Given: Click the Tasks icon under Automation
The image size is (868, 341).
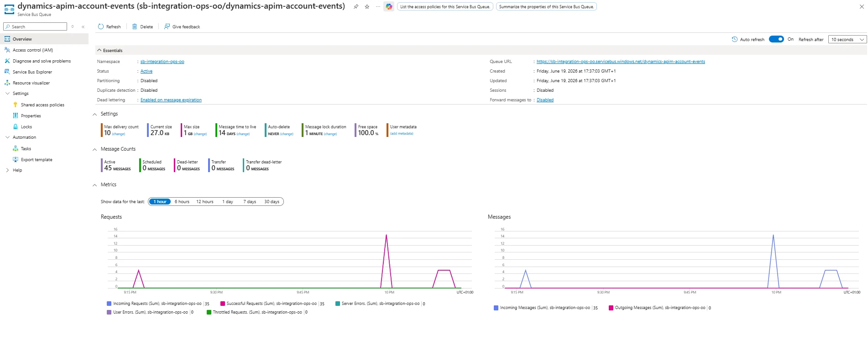Looking at the screenshot, I should [16, 148].
